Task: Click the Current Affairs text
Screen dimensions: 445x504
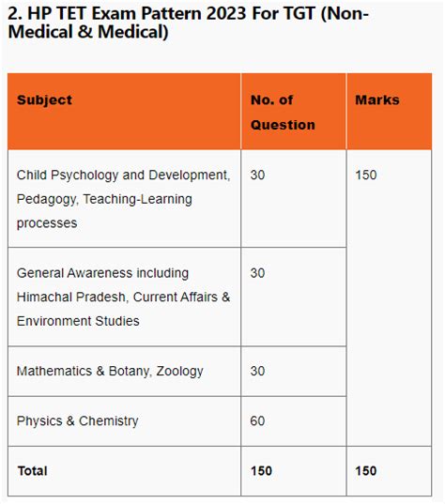Action: pos(176,297)
